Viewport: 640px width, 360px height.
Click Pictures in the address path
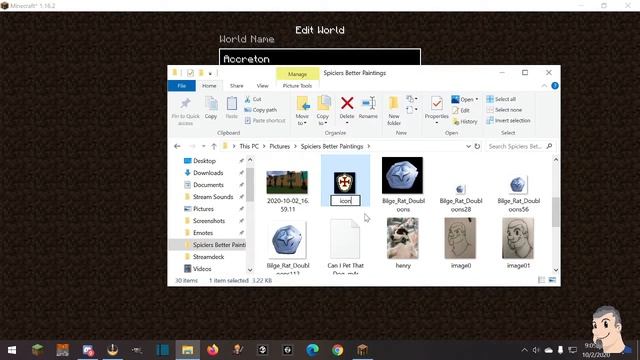tap(280, 146)
